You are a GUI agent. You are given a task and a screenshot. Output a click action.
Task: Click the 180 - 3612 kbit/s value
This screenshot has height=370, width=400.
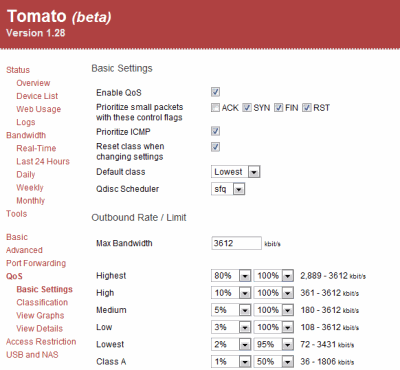(x=330, y=310)
